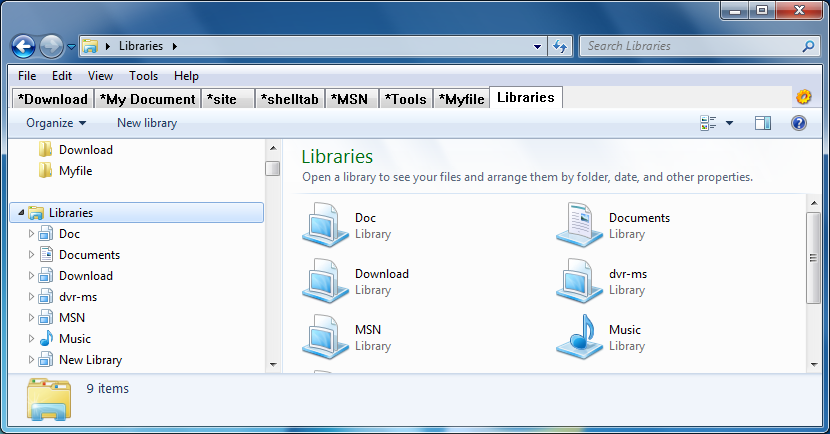Click the file list scroll down arrow
The image size is (830, 434).
click(x=814, y=364)
